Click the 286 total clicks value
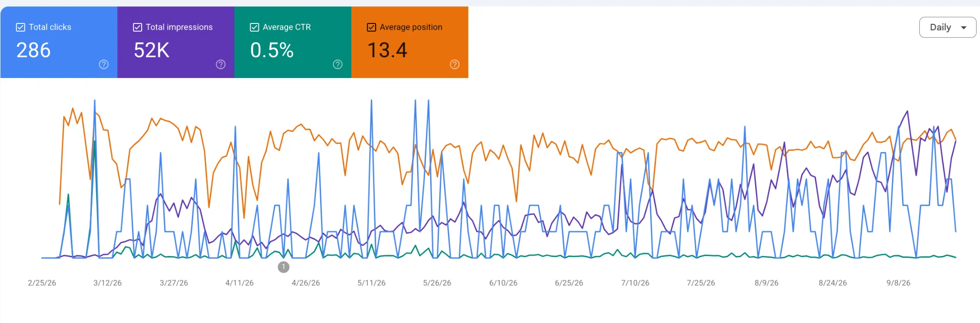The width and height of the screenshot is (980, 323). tap(33, 50)
